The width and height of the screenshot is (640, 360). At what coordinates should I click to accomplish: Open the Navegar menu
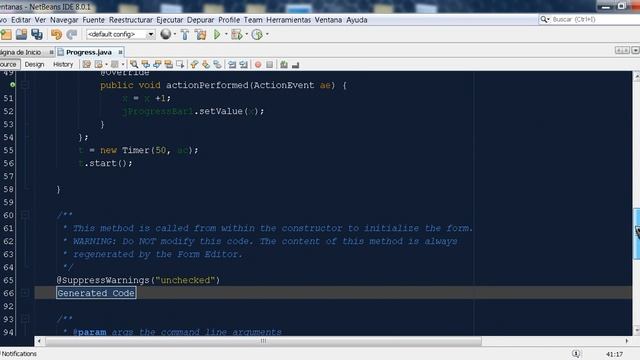pos(64,20)
